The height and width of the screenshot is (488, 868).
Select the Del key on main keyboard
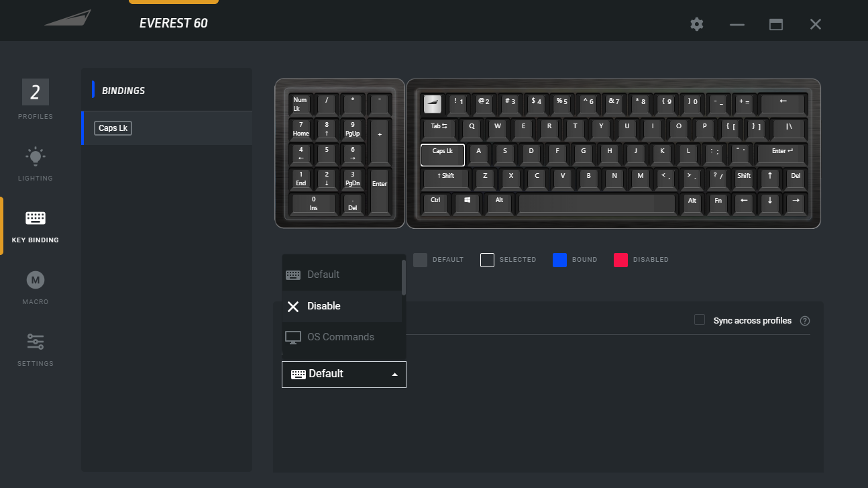[x=796, y=178]
